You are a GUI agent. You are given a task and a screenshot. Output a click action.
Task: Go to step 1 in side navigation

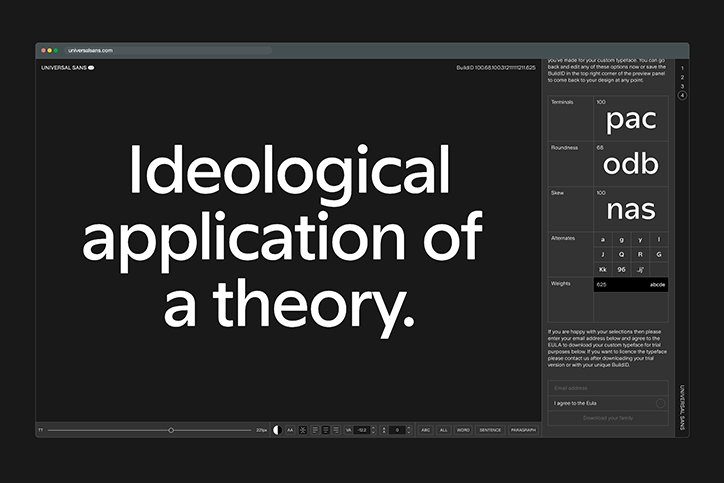click(682, 68)
